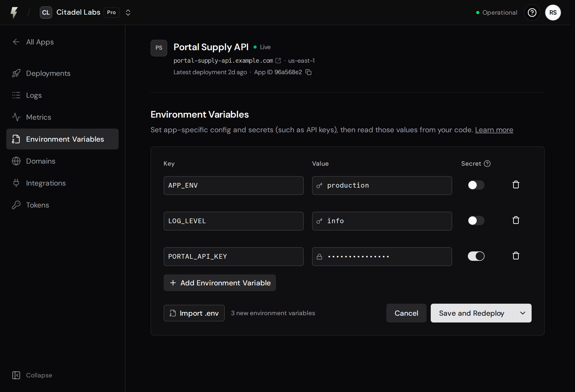Screen dimensions: 575x392
Task: Open the Logs section
Action: click(x=62, y=95)
